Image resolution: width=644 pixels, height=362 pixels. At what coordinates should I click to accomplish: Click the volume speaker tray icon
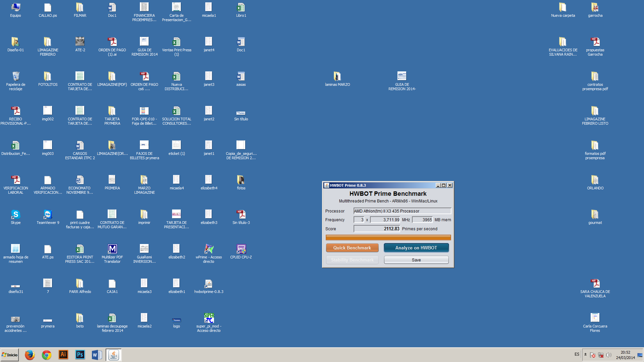(x=609, y=355)
